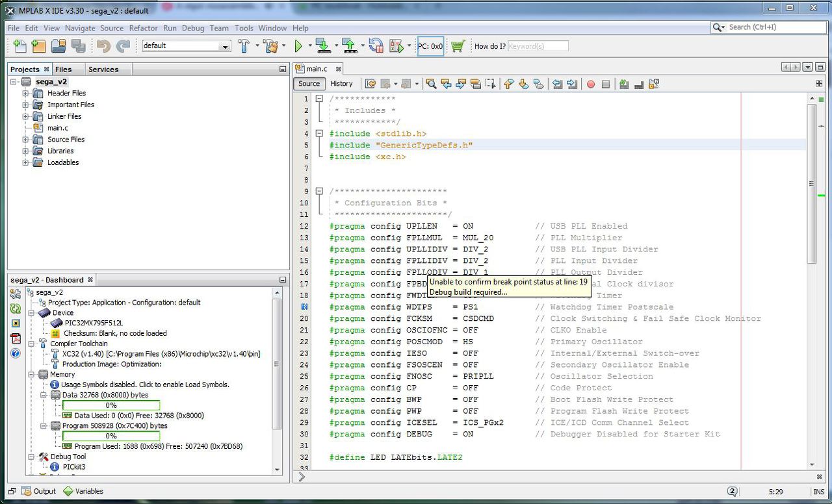Collapse the Memory node in Dashboard
Screen dimensions: 832x504
click(32, 375)
